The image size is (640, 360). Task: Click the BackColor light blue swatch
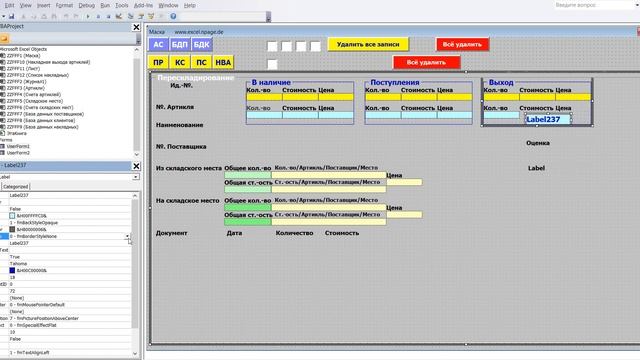[x=12, y=216]
